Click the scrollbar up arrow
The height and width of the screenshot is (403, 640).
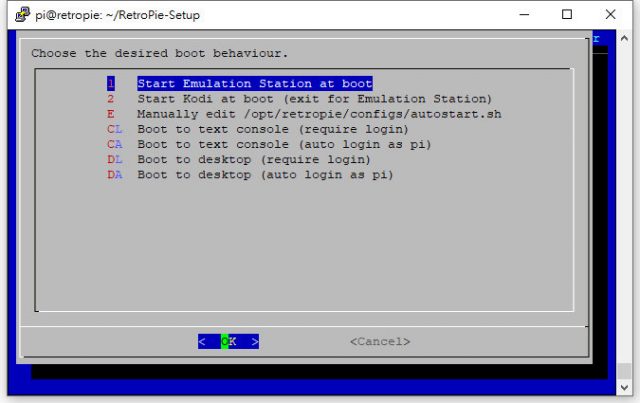tap(624, 38)
